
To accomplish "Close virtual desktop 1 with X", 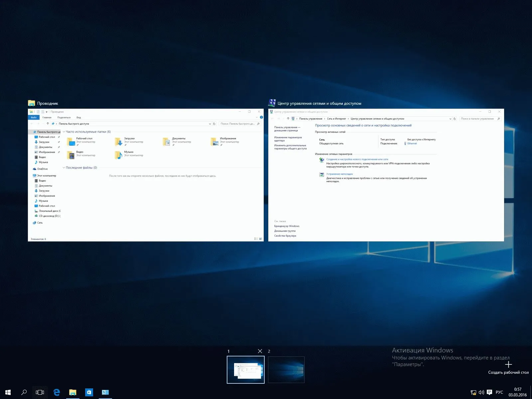I will click(260, 351).
